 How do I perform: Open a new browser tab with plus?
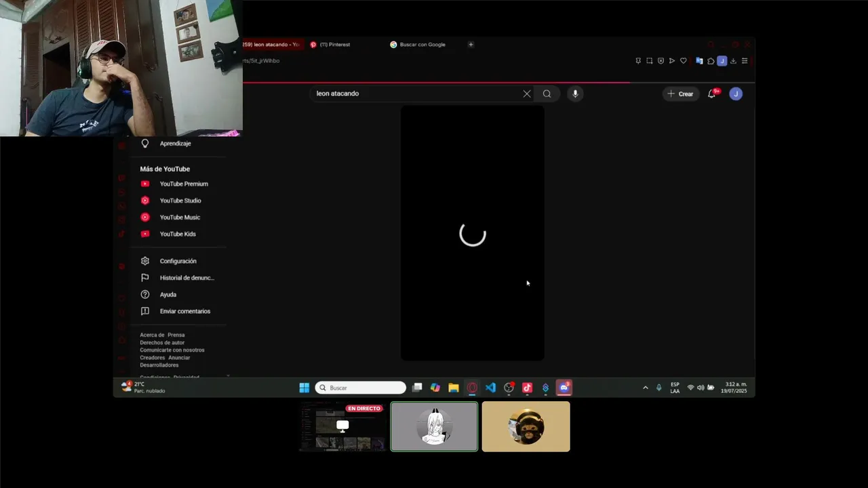pyautogui.click(x=471, y=45)
